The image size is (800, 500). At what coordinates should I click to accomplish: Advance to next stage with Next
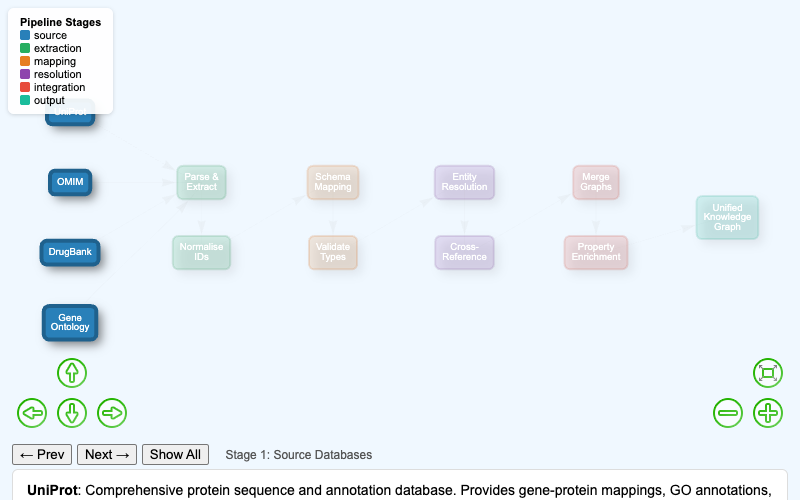point(107,454)
